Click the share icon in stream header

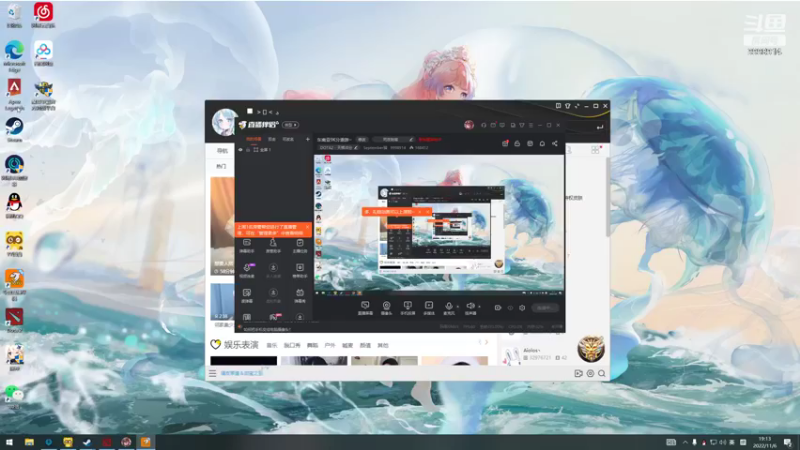tap(555, 143)
